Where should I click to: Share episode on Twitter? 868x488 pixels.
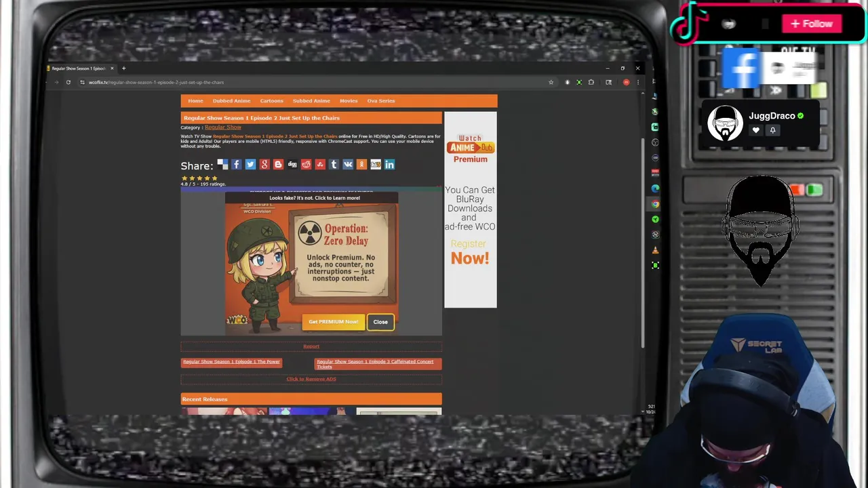pos(250,165)
